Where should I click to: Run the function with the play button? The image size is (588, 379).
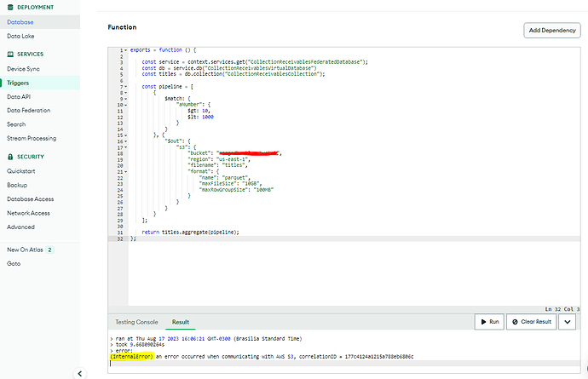489,323
